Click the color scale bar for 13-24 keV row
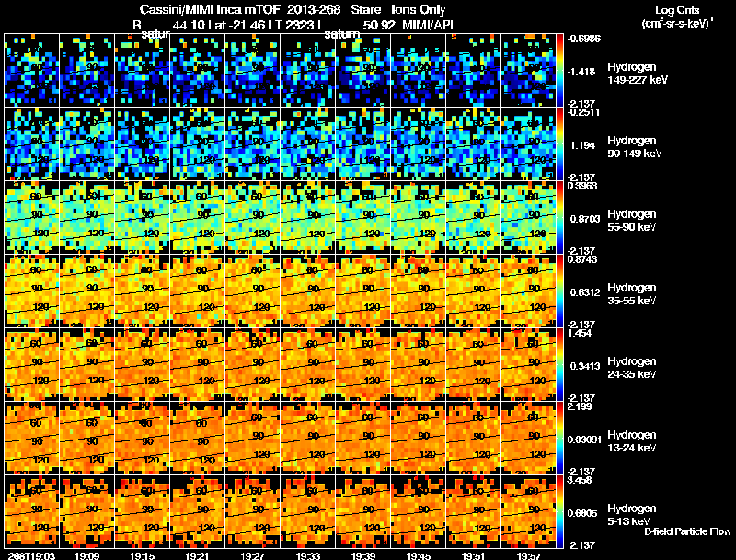Image resolution: width=736 pixels, height=560 pixels. tap(559, 439)
